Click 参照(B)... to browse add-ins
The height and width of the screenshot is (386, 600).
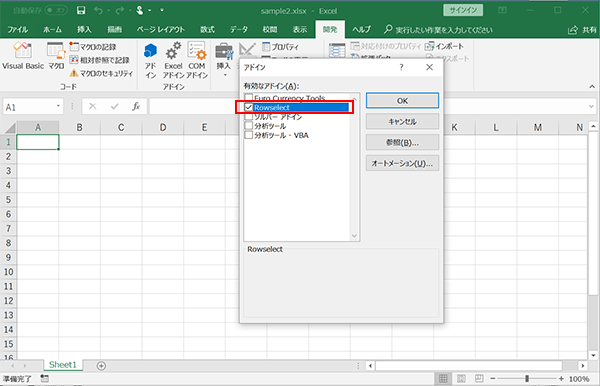coord(402,142)
